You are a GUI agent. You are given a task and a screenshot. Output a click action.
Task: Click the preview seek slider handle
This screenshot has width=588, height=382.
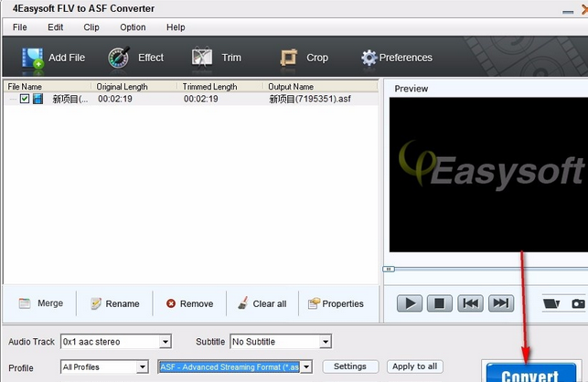point(389,270)
